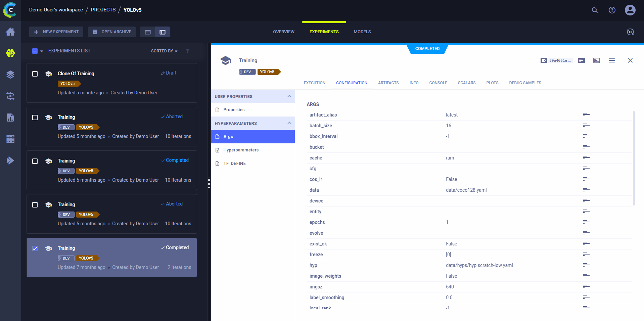Viewport: 644px width, 321px height.
Task: Uncheck the selected Completed Training experiment
Action: 35,248
